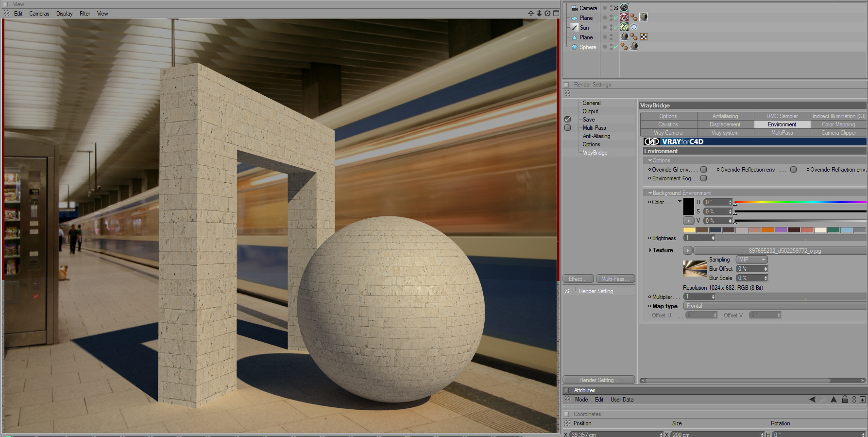
Task: Enable Environment Fog checkbox
Action: [703, 178]
